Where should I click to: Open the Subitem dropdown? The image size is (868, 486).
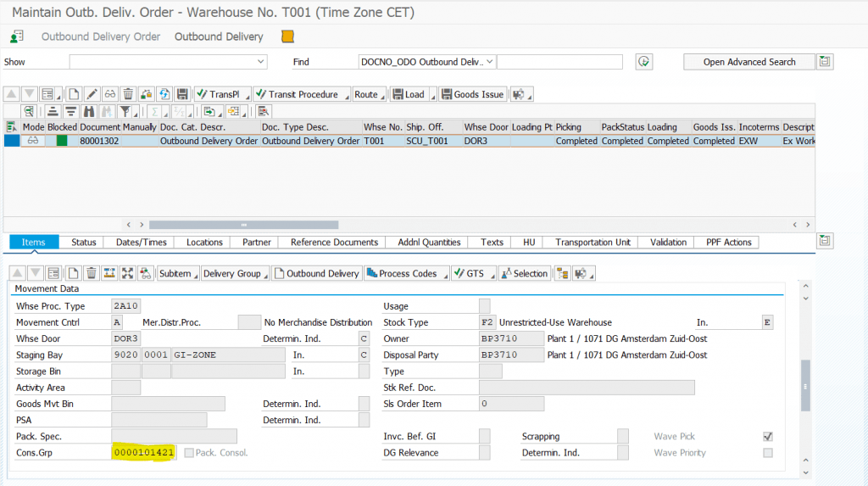pyautogui.click(x=178, y=273)
